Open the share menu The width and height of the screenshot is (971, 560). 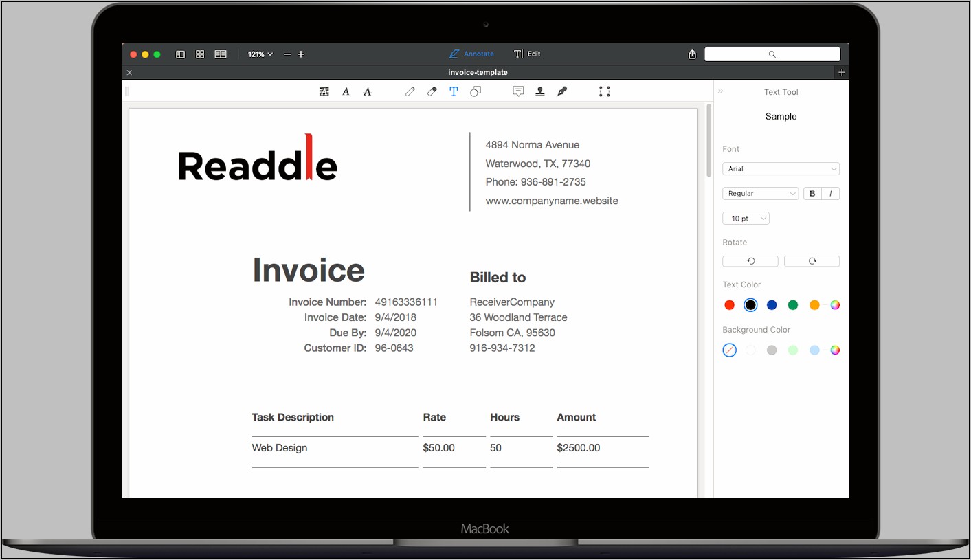point(692,54)
